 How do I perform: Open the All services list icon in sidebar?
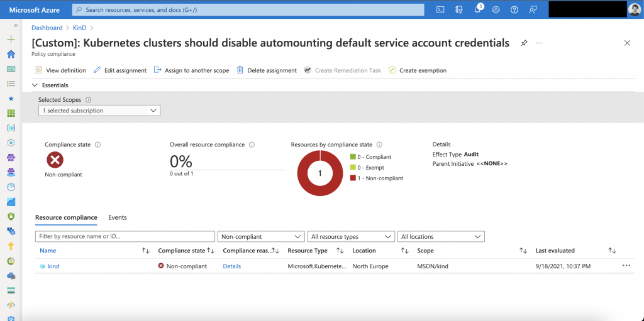pyautogui.click(x=11, y=84)
